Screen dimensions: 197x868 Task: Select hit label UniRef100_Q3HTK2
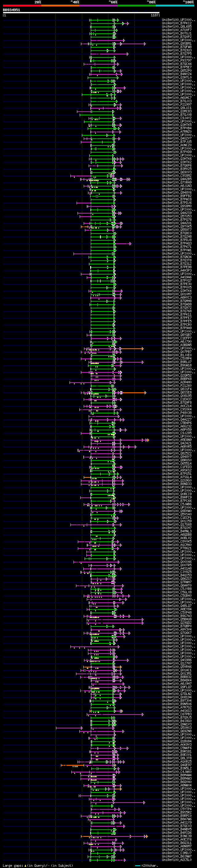(177, 162)
